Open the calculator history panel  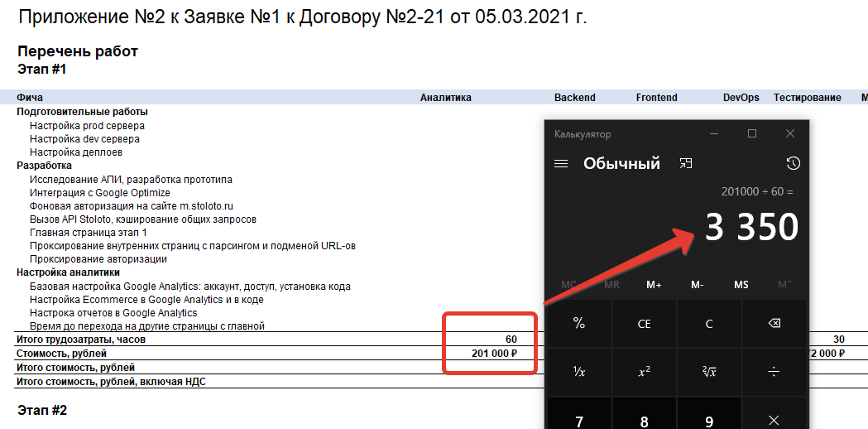tap(792, 164)
